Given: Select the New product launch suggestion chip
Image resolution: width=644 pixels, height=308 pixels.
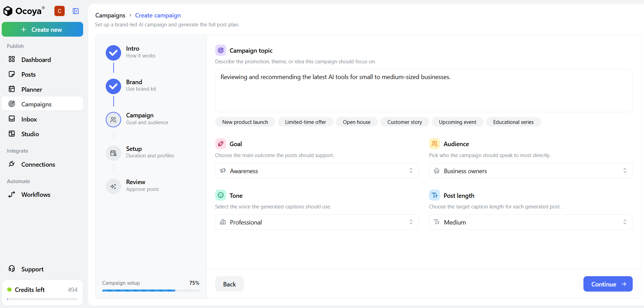Looking at the screenshot, I should (245, 122).
